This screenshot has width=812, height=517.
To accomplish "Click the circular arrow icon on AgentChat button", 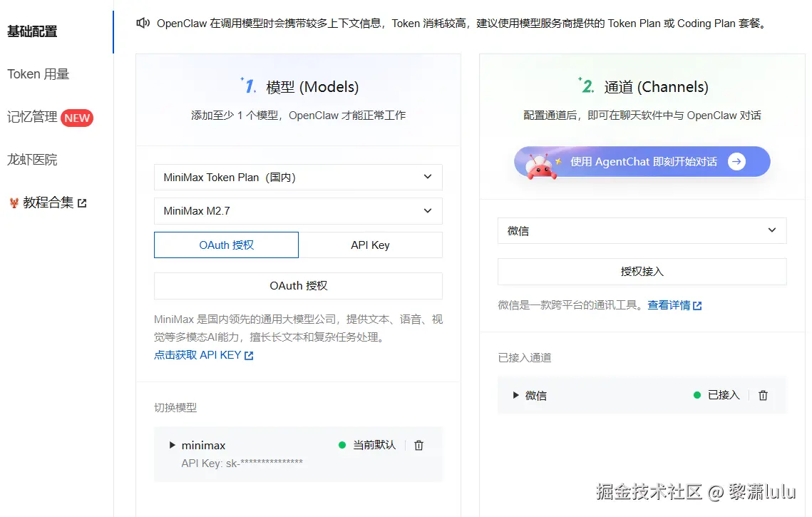I will point(736,161).
